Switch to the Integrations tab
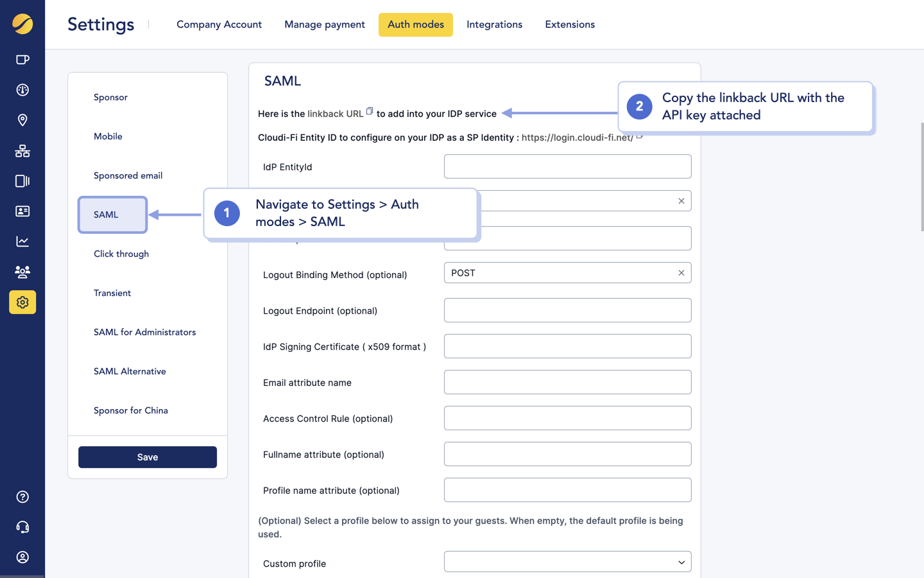 494,24
